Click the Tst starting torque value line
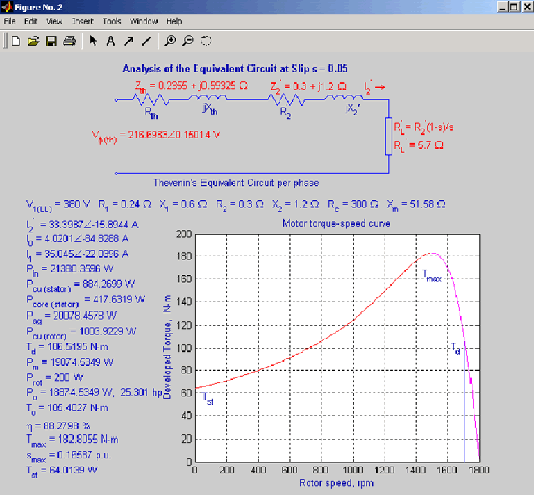The width and height of the screenshot is (534, 495). click(x=62, y=471)
